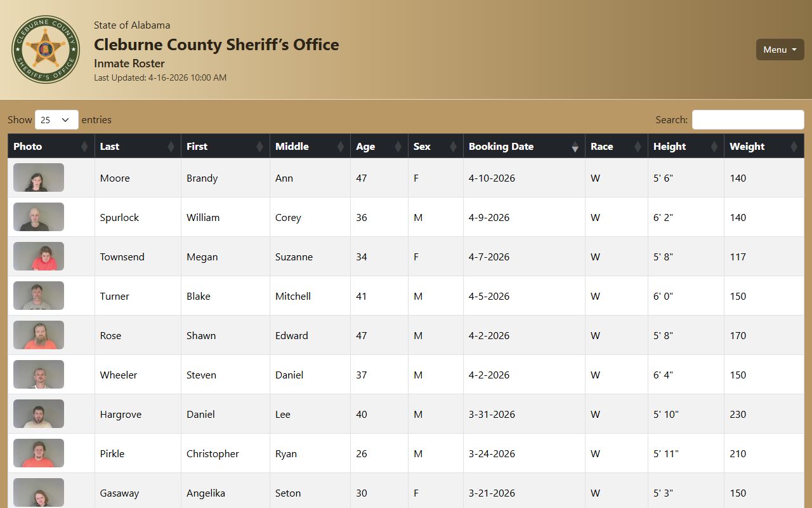
Task: Click middle name Seton
Action: [x=288, y=493]
